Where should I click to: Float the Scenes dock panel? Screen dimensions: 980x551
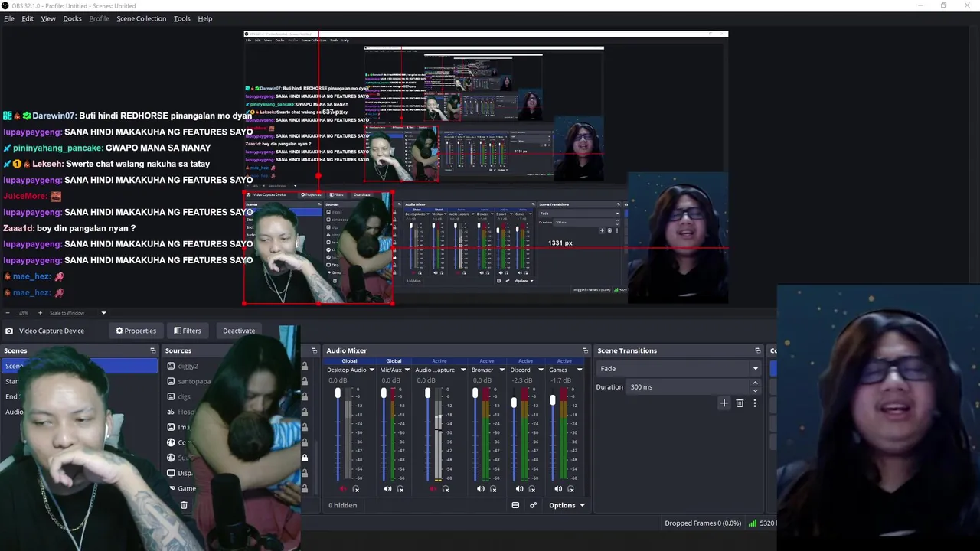click(152, 350)
